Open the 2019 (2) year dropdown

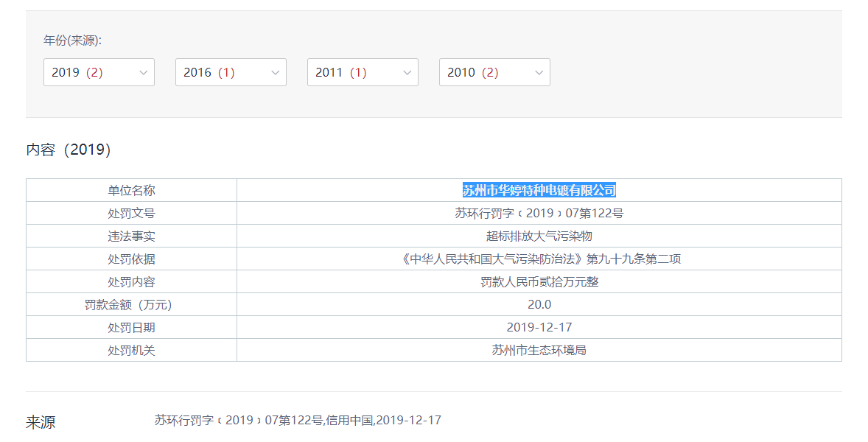point(99,72)
